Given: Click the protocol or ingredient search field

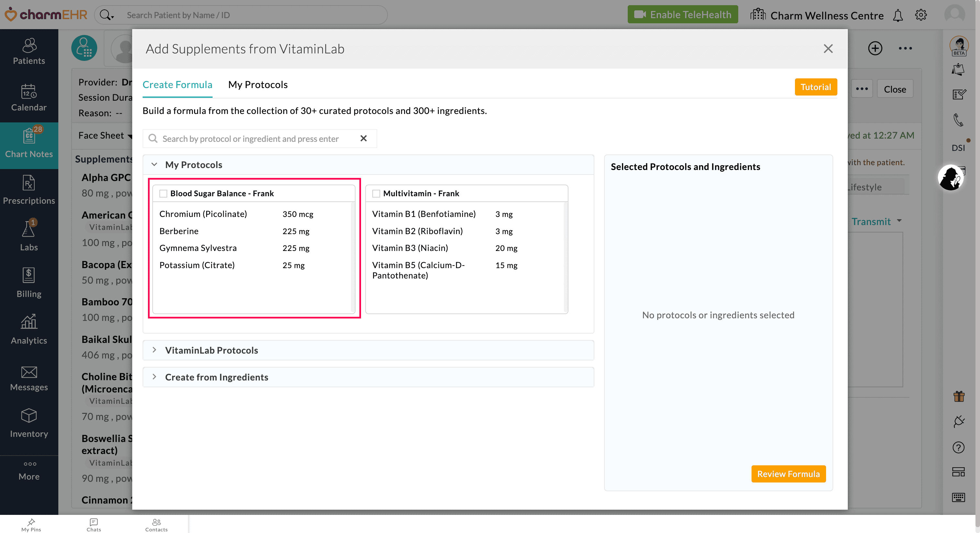Looking at the screenshot, I should [255, 139].
